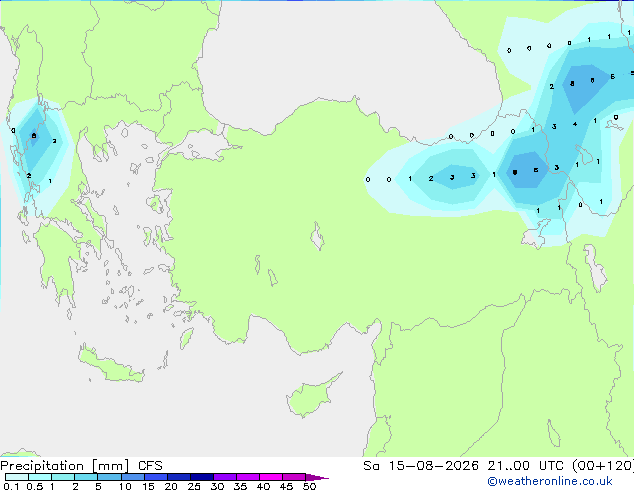Viewport: 634px width, 490px height.
Task: Click the 1–2 mm legend swatch
Action: tap(63, 477)
